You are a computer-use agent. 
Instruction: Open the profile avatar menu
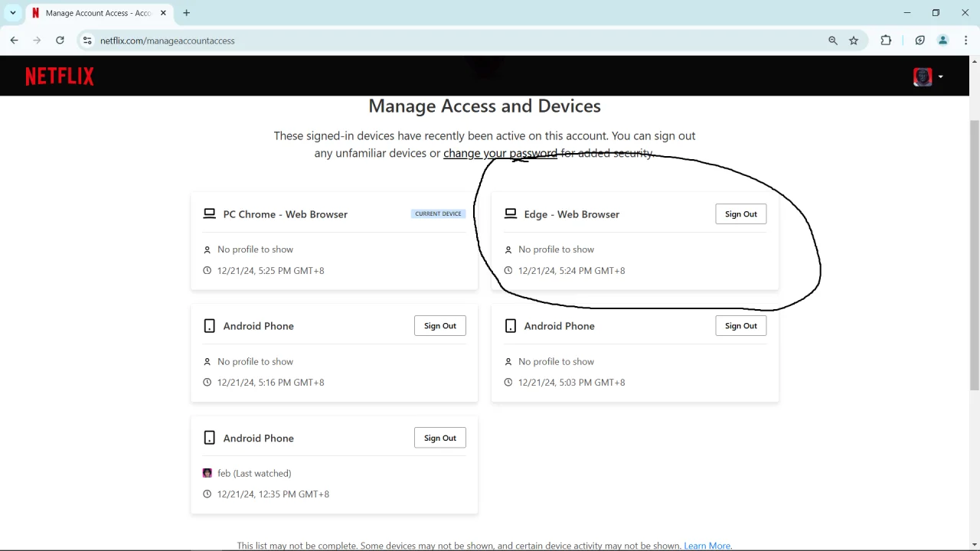[923, 77]
